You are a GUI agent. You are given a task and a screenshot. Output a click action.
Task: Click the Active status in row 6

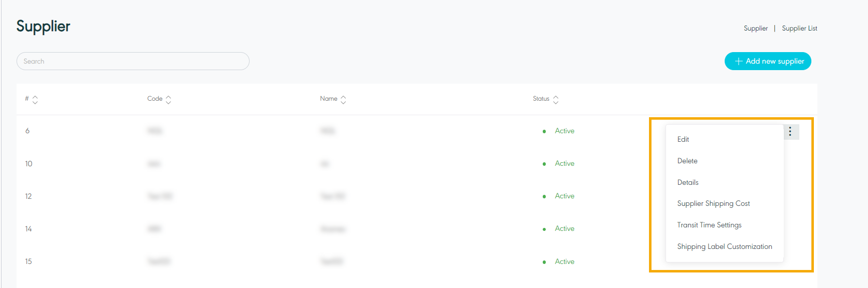point(564,131)
